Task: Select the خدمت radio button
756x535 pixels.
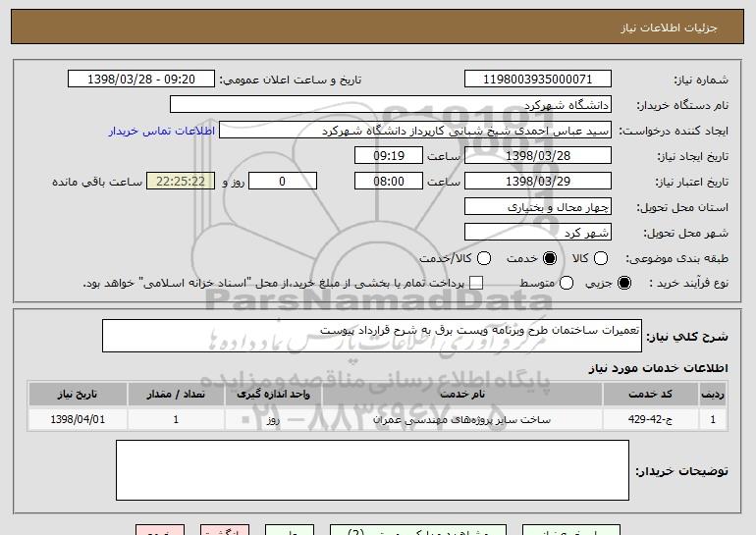Action: (550, 258)
